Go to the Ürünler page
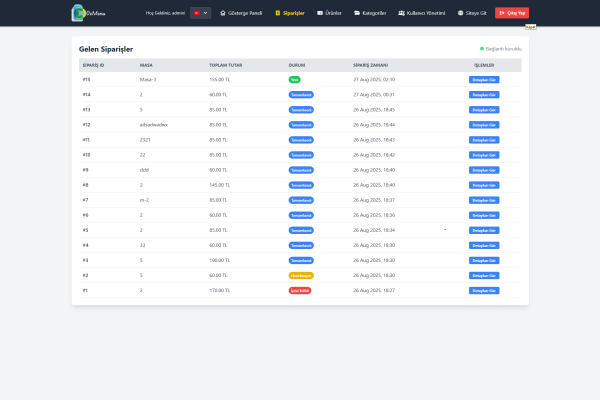 (330, 13)
